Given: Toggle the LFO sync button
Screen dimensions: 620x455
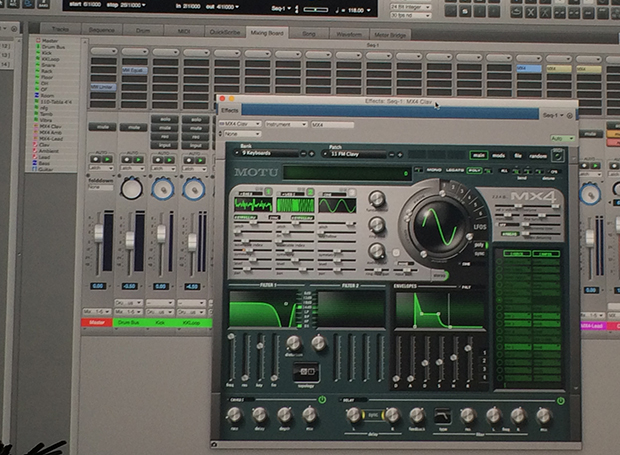Looking at the screenshot, I should [480, 253].
